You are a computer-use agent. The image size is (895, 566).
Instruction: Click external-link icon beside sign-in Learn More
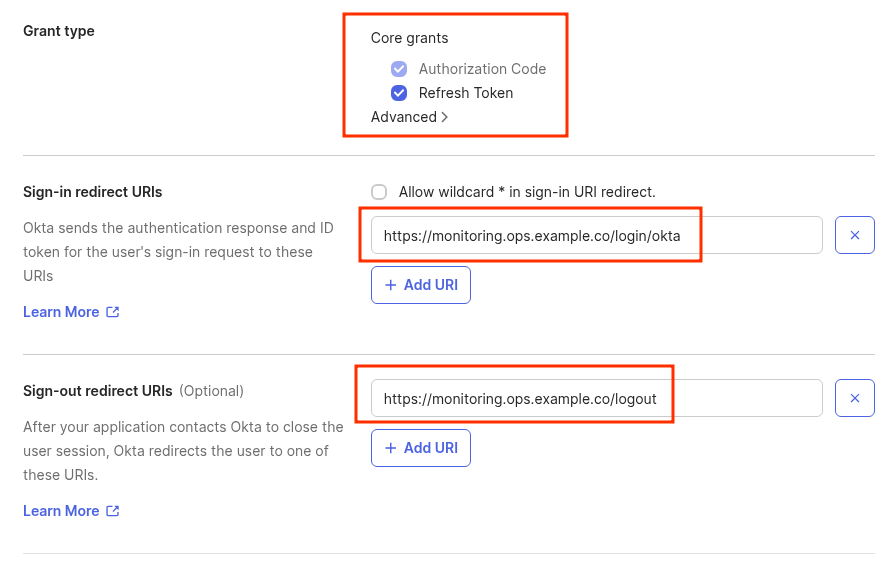coord(113,312)
